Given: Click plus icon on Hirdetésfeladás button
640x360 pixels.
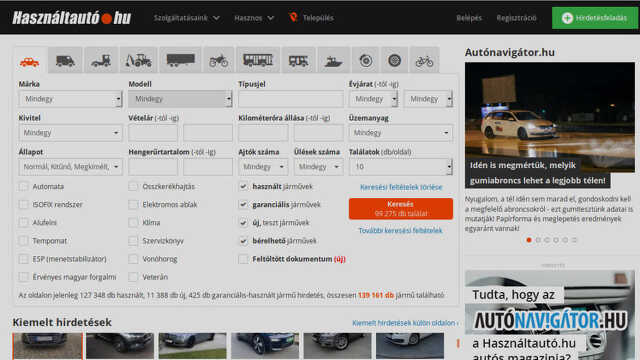Looking at the screenshot, I should [567, 18].
